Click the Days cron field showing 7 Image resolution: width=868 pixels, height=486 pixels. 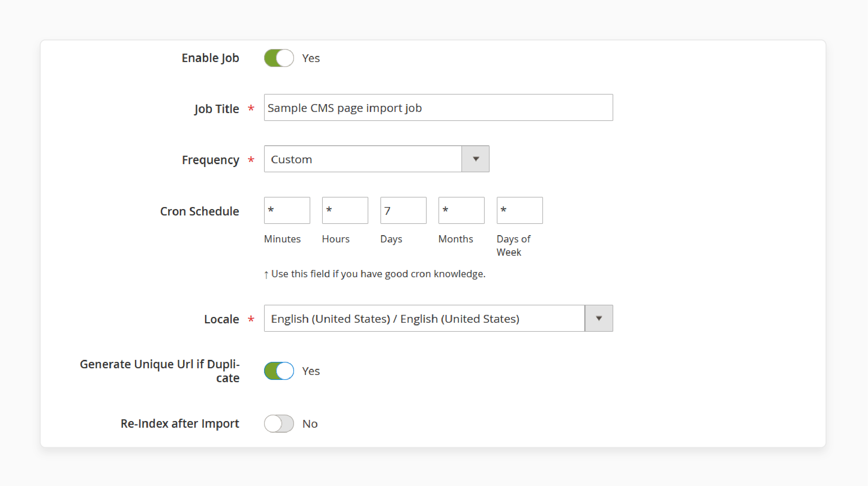pos(403,210)
